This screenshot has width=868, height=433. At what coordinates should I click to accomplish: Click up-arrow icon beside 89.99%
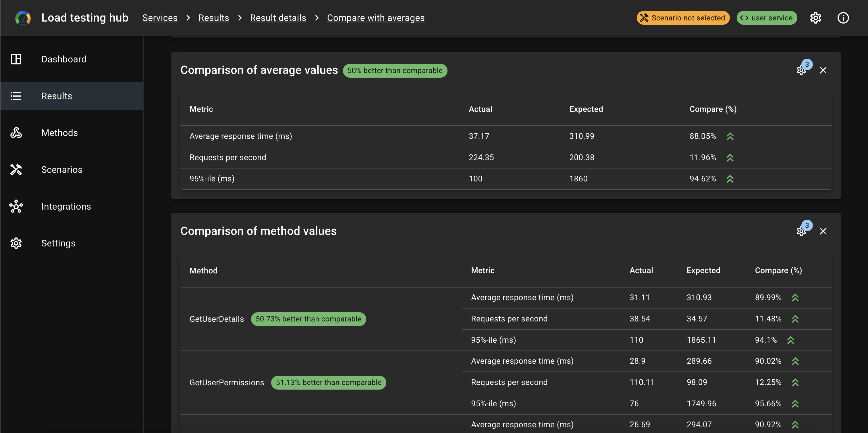pos(795,297)
